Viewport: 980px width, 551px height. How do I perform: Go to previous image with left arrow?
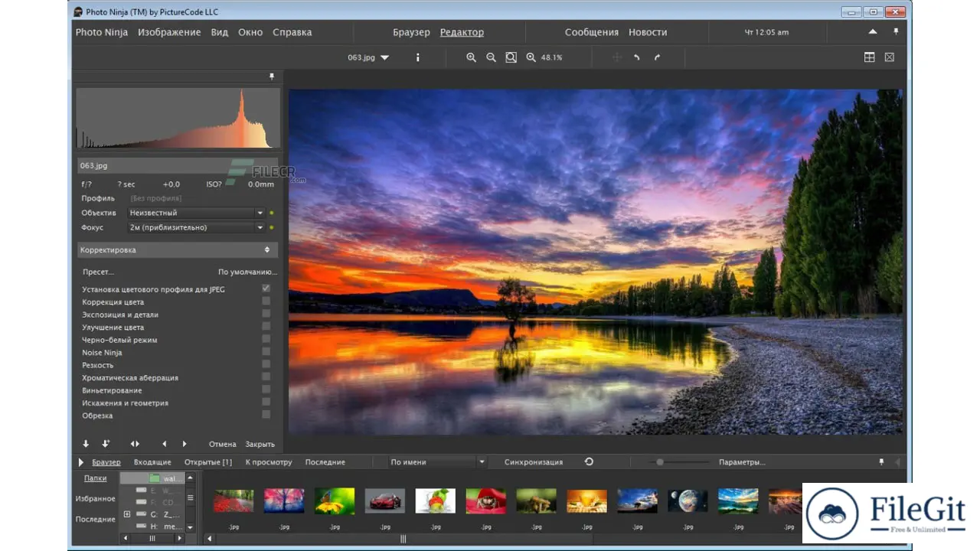164,444
